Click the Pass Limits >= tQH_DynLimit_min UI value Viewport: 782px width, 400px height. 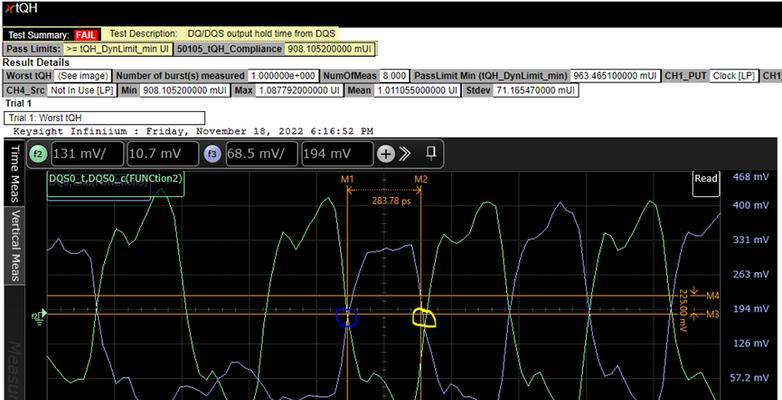(x=118, y=49)
